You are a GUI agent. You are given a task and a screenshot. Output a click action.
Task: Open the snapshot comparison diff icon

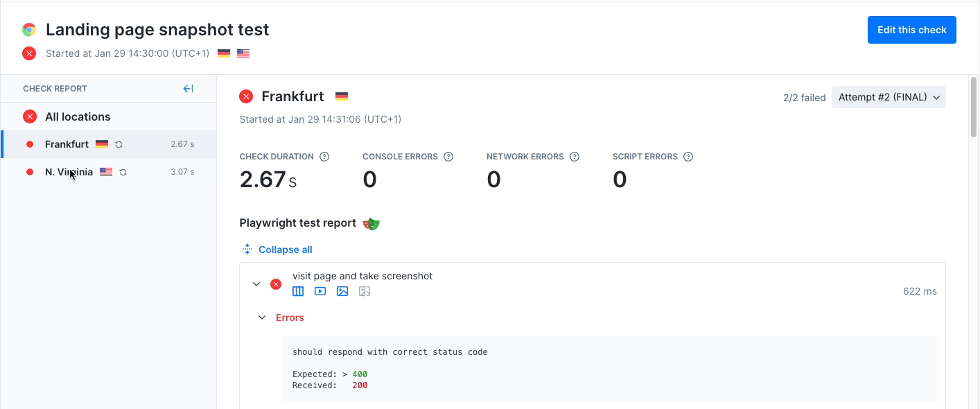365,292
